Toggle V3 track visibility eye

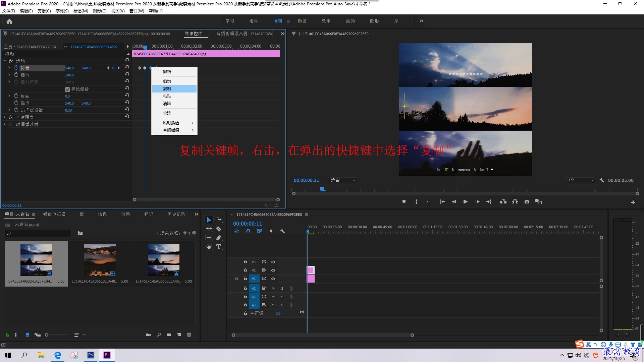click(273, 262)
